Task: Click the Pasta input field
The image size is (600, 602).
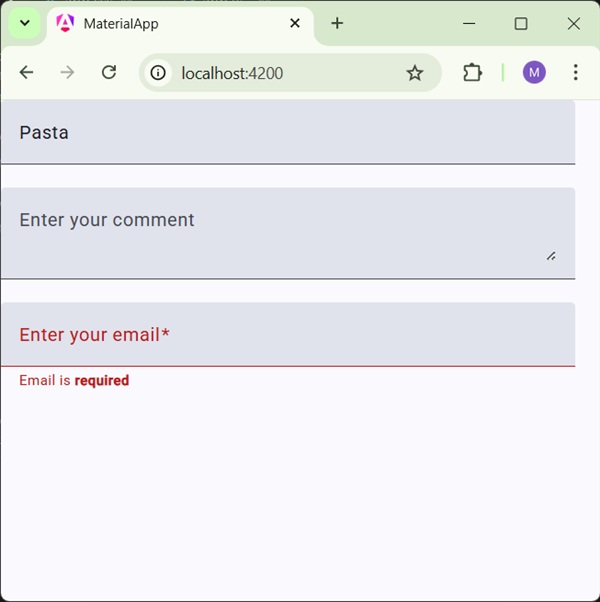Action: (x=288, y=132)
